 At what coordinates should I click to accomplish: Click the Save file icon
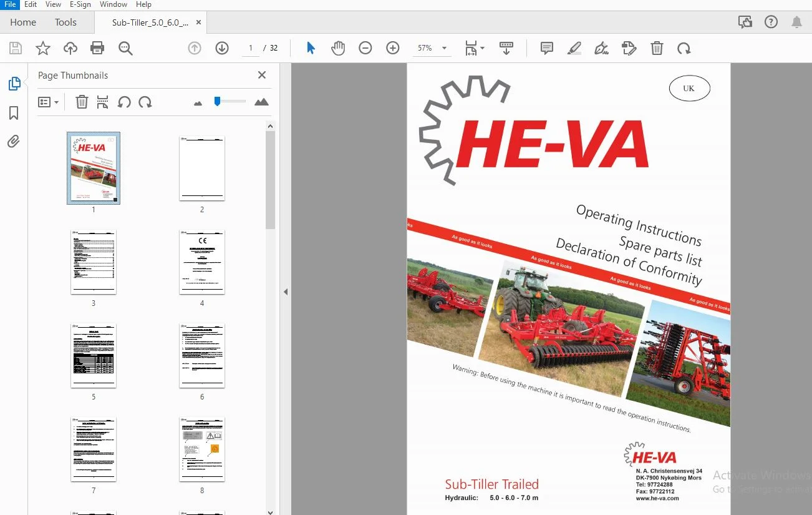point(16,48)
